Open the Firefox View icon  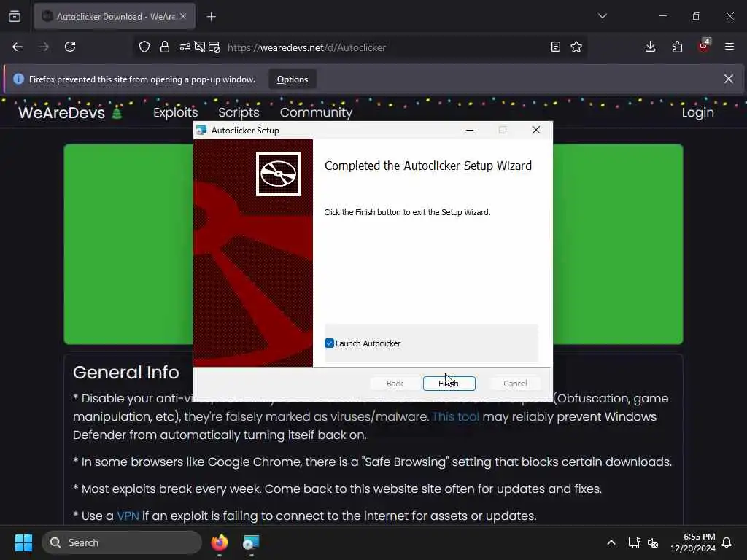click(x=15, y=16)
